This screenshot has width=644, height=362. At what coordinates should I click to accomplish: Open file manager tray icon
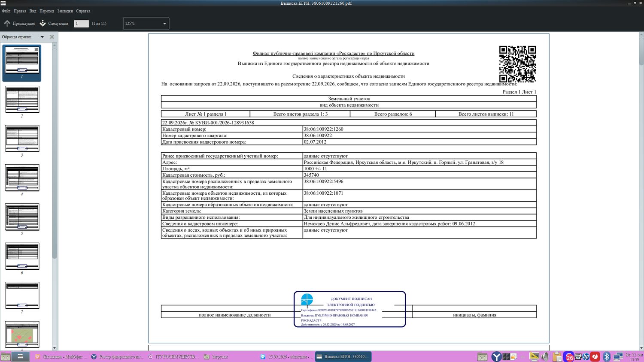[x=482, y=356]
